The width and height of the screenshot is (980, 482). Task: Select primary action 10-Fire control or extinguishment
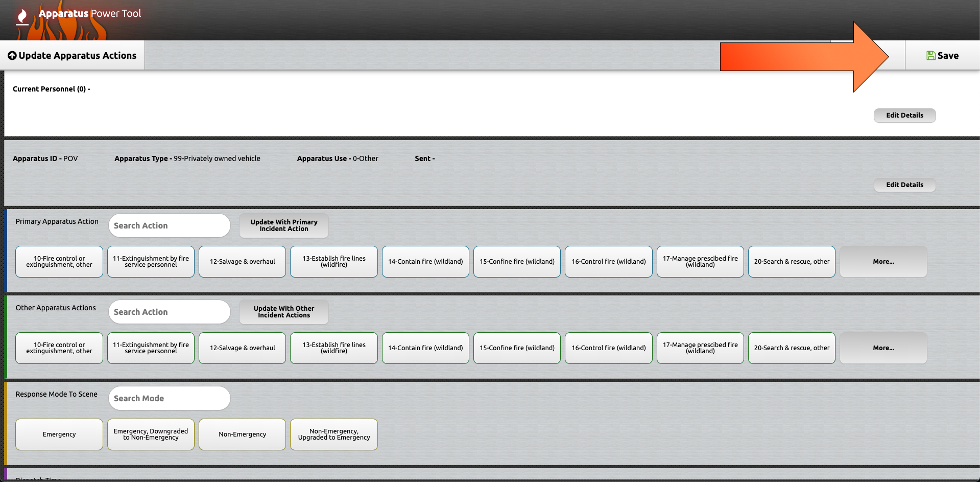coord(59,262)
